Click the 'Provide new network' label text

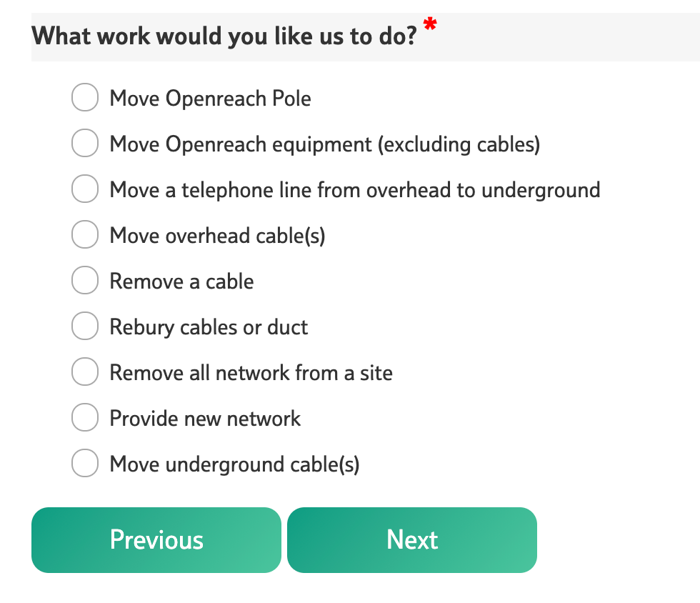[205, 419]
